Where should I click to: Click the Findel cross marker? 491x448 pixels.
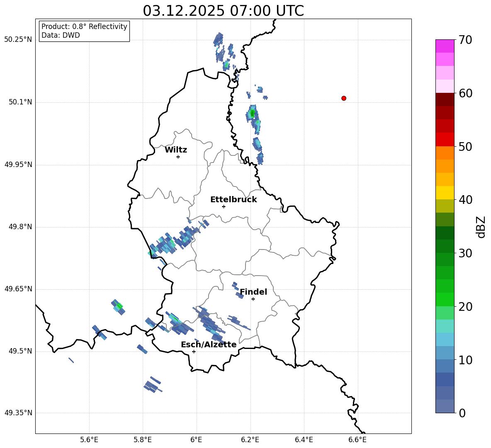click(253, 299)
